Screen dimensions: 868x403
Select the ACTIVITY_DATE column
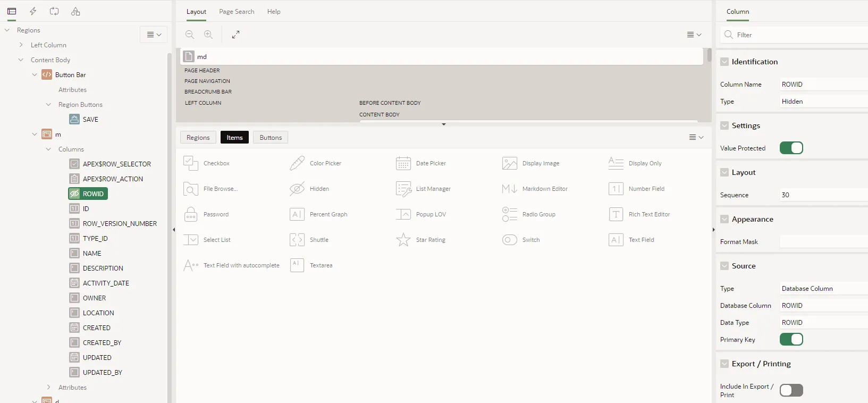click(x=99, y=283)
